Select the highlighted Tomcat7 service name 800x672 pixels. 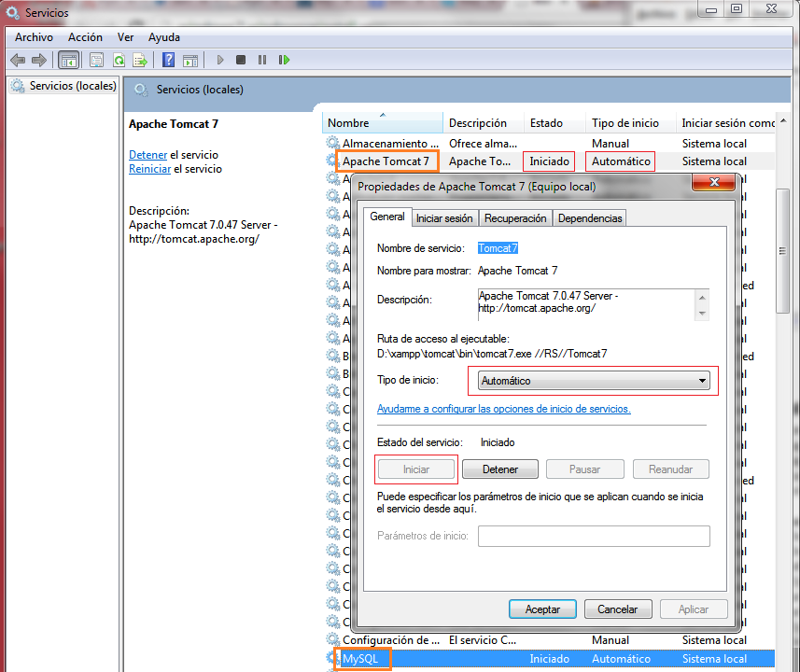498,248
